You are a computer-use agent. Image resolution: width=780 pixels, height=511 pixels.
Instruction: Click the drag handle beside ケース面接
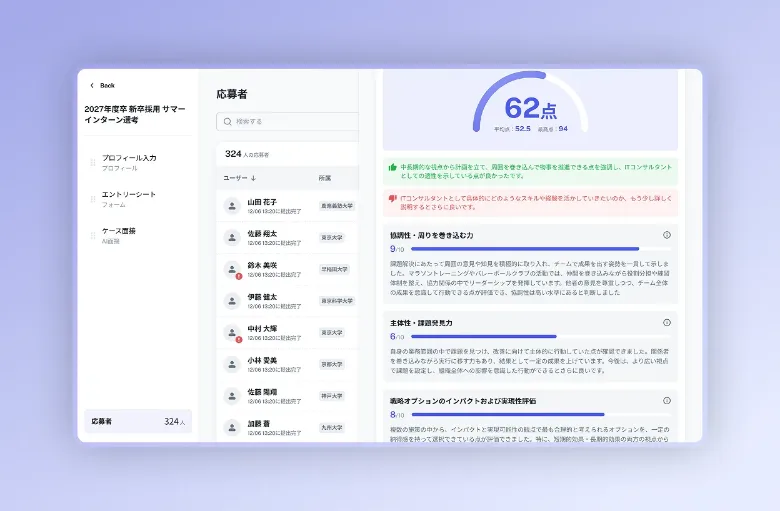point(93,236)
